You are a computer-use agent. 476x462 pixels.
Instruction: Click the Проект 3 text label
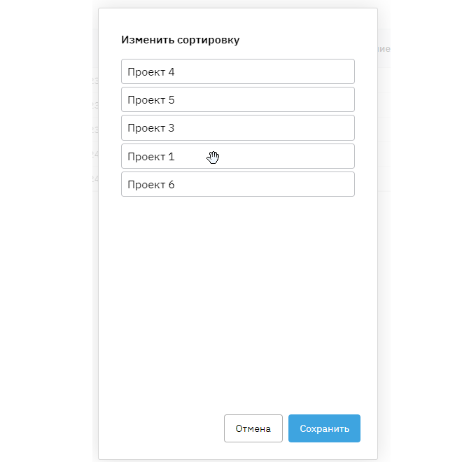pyautogui.click(x=150, y=128)
